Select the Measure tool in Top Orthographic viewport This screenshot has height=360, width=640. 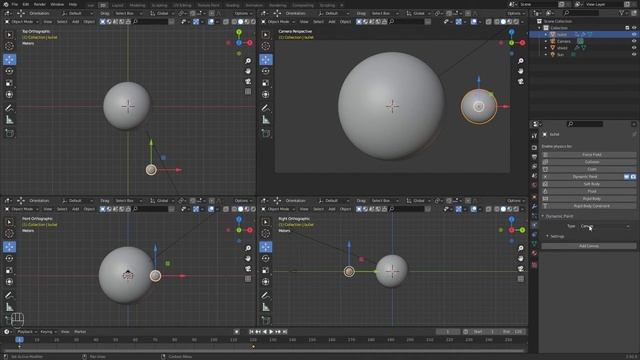pos(9,120)
